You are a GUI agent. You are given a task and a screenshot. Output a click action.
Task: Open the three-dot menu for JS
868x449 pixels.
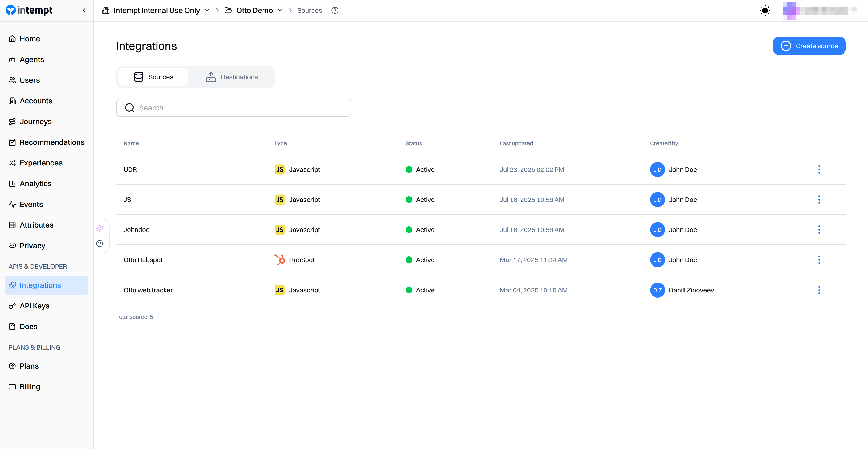(819, 200)
